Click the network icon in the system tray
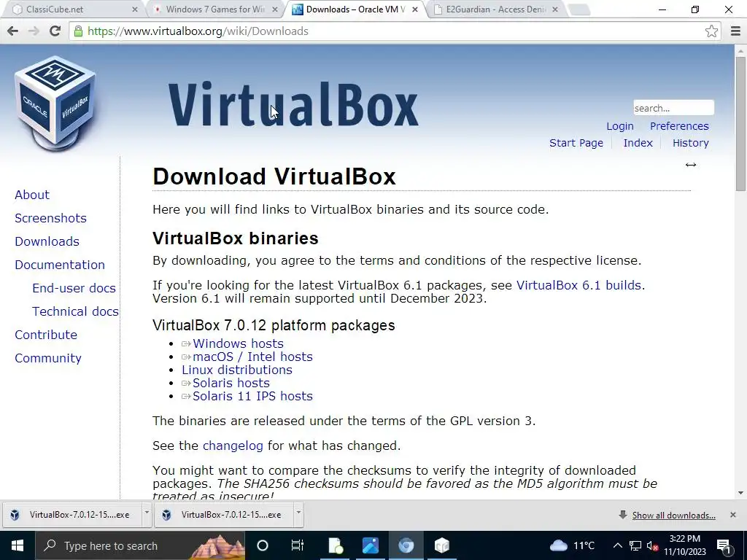Image resolution: width=747 pixels, height=560 pixels. coord(635,545)
